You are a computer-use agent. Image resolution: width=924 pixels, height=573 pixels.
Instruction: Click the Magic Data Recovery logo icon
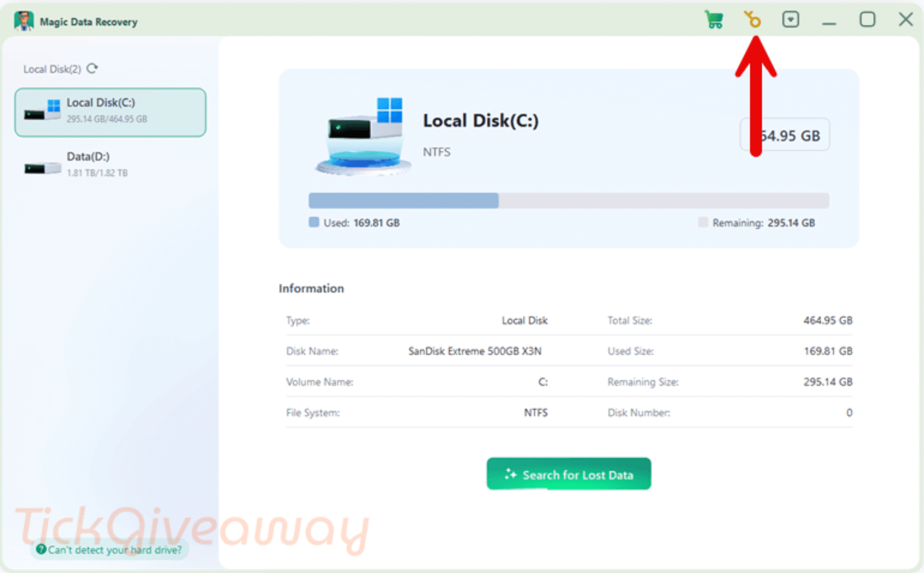click(x=23, y=21)
